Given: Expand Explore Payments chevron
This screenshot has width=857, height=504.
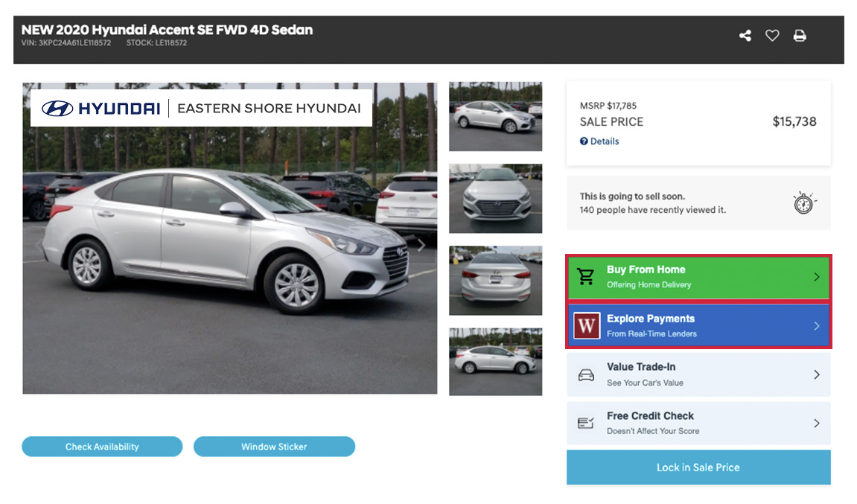Looking at the screenshot, I should coord(817,326).
